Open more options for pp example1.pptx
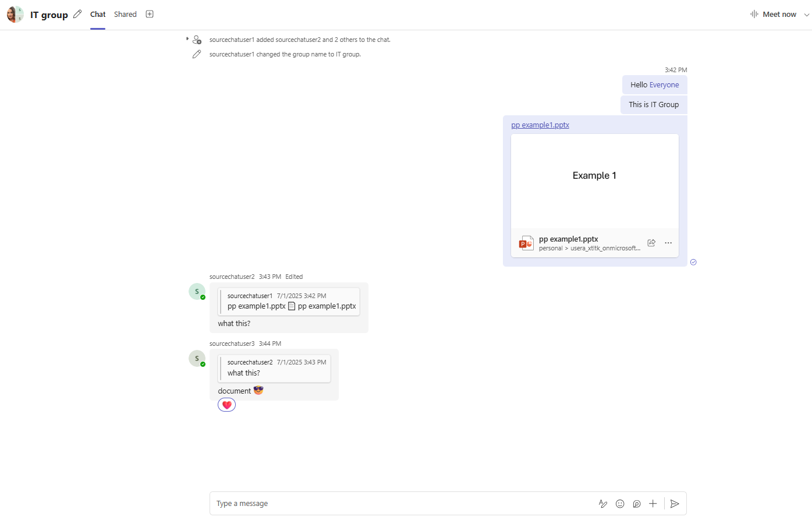The height and width of the screenshot is (531, 812). click(668, 243)
